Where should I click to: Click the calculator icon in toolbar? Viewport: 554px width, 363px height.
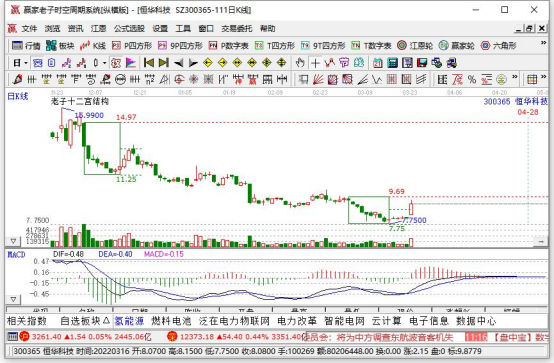[x=393, y=63]
